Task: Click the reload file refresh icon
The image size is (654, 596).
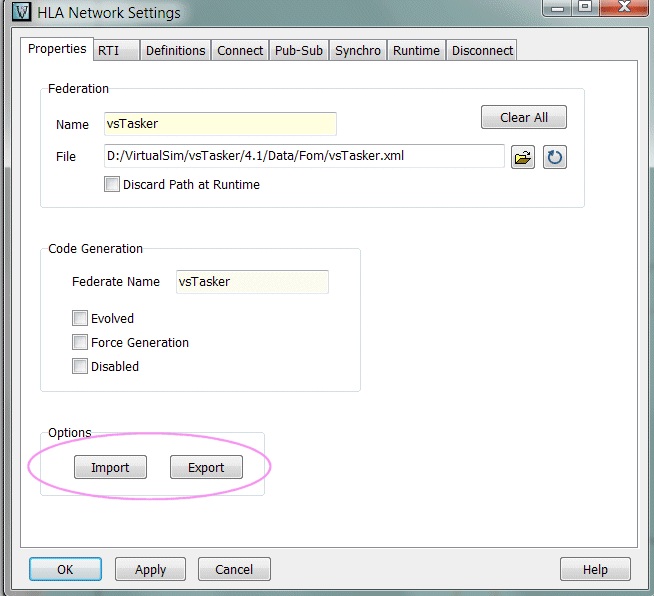Action: 555,158
